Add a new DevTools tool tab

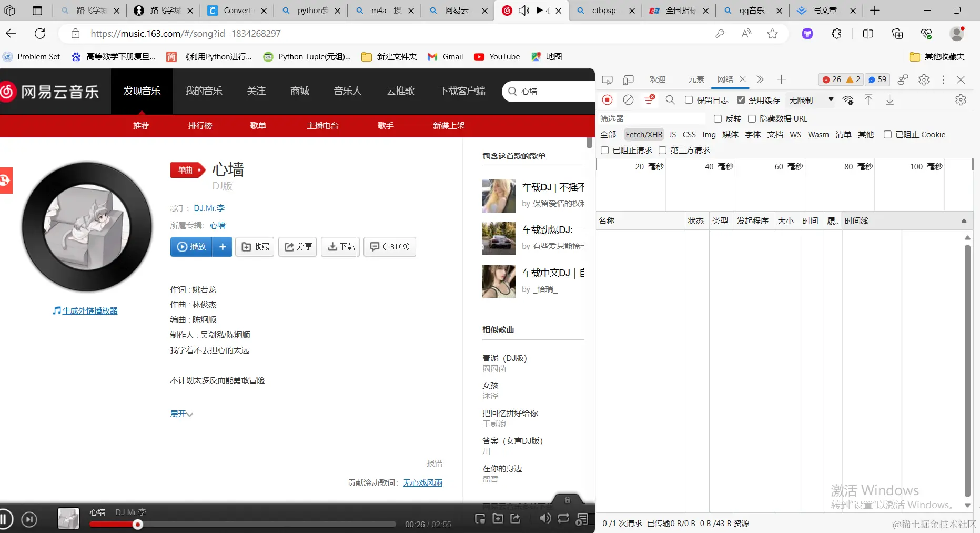781,79
